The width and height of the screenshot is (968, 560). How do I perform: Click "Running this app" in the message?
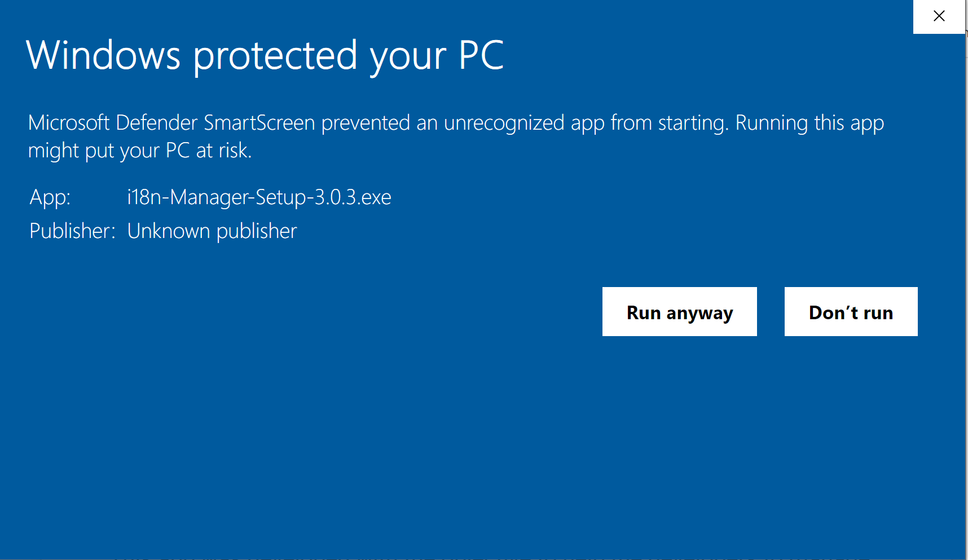point(809,123)
